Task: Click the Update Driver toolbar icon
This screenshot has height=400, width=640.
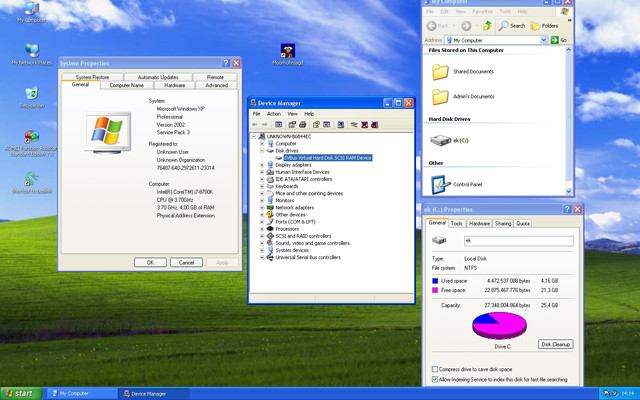Action: 354,124
